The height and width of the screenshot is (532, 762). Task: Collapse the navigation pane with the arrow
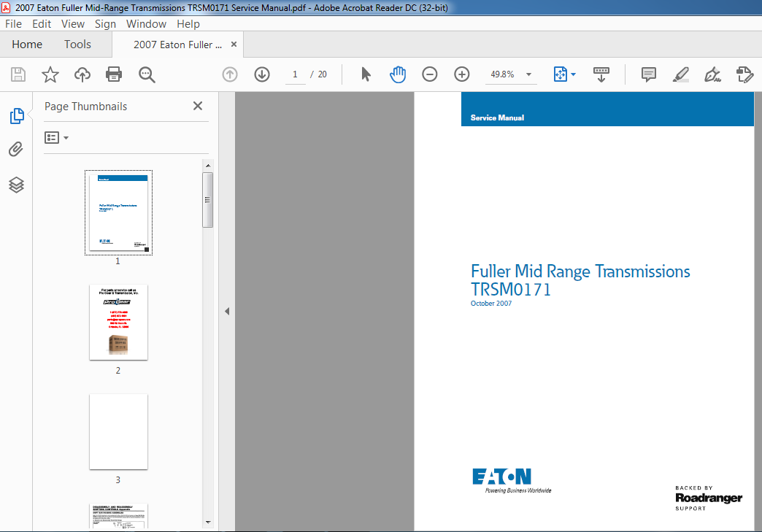pyautogui.click(x=227, y=312)
